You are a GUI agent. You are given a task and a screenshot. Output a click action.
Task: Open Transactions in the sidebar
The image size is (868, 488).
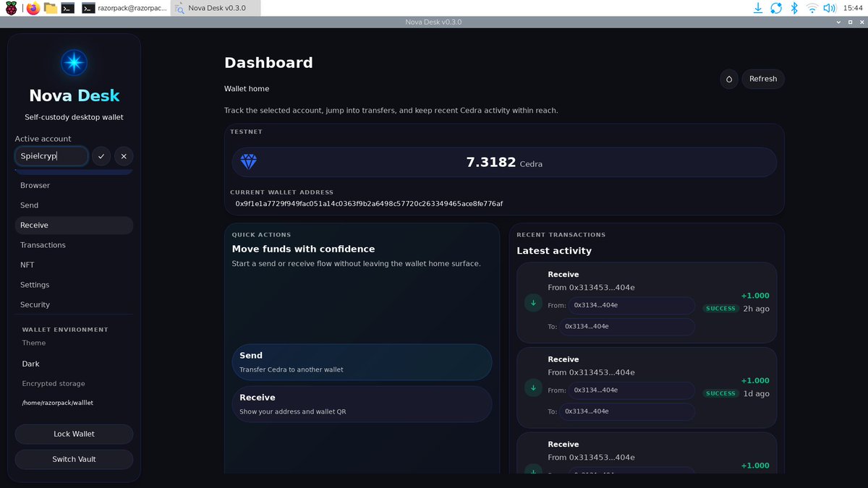point(74,245)
